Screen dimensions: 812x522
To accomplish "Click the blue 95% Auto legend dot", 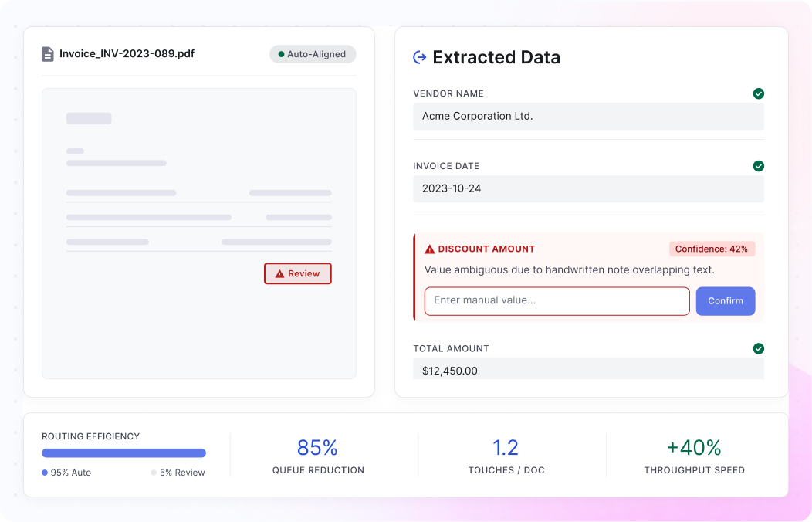I will pyautogui.click(x=45, y=473).
